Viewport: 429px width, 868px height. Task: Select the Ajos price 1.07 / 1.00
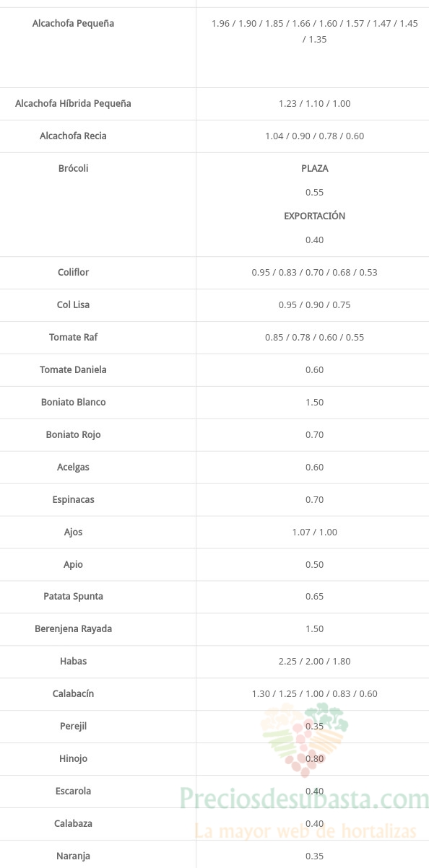pyautogui.click(x=315, y=532)
